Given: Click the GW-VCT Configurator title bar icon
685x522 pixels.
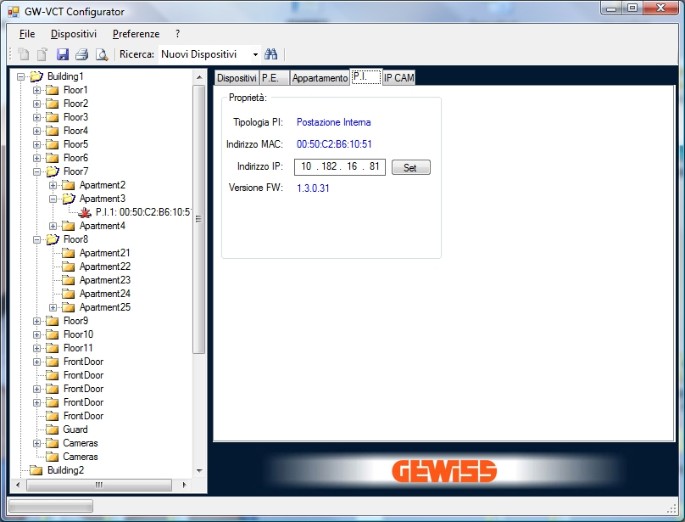Looking at the screenshot, I should coord(14,11).
